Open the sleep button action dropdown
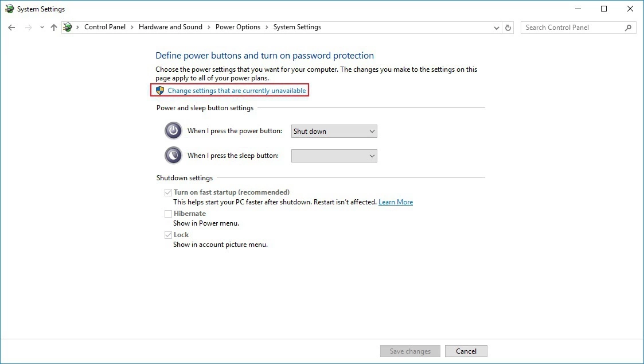This screenshot has width=644, height=364. pos(334,156)
